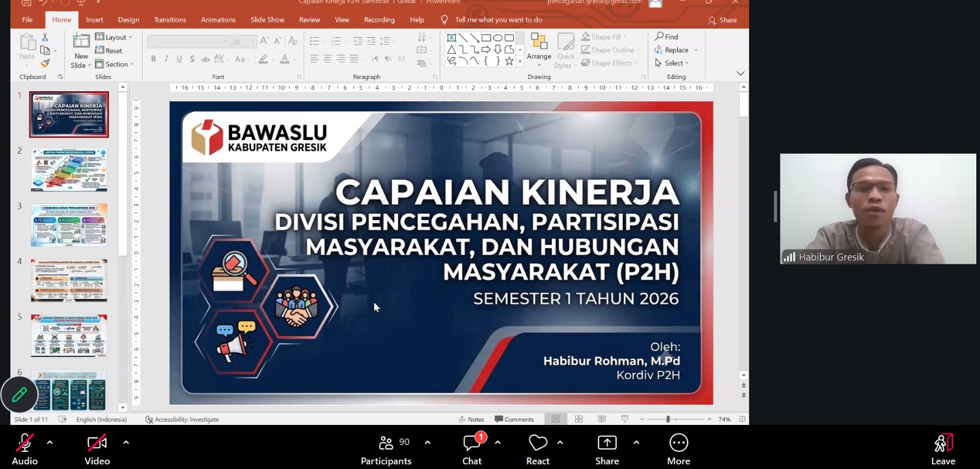Click Increase List Level icon
The width and height of the screenshot is (980, 469).
tap(371, 41)
